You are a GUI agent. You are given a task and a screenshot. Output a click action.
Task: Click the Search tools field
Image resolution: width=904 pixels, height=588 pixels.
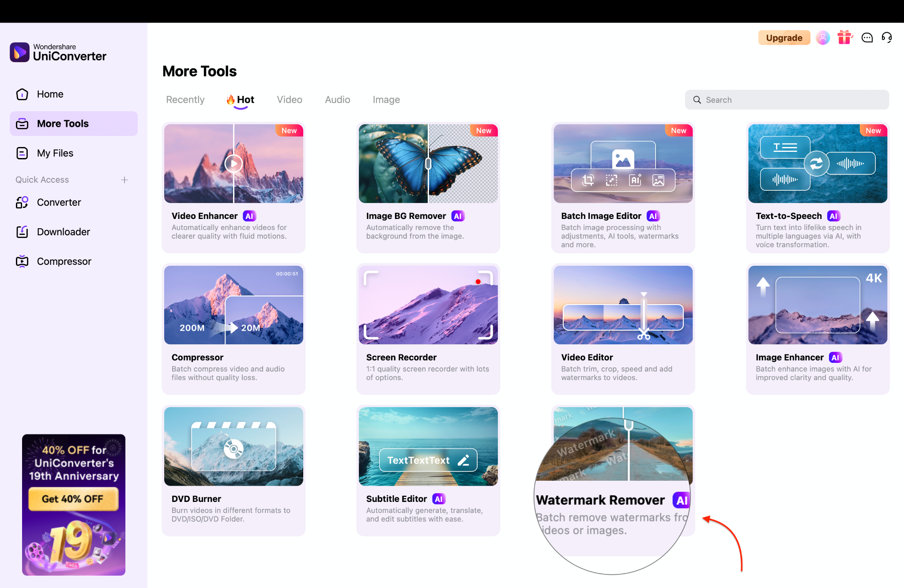787,100
